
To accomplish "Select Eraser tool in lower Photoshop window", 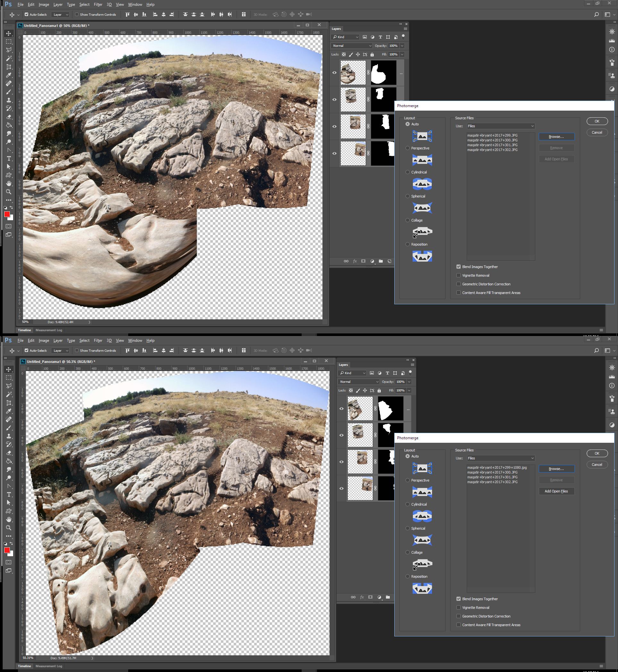I will click(x=9, y=453).
